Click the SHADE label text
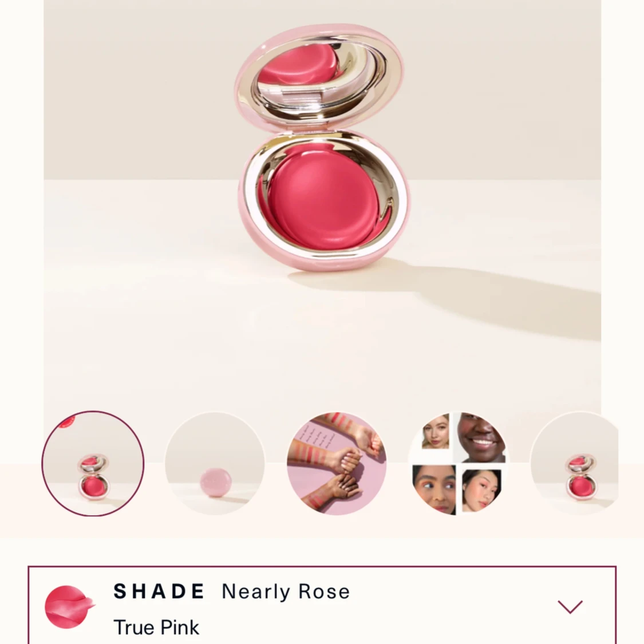The width and height of the screenshot is (644, 644). coord(159,591)
